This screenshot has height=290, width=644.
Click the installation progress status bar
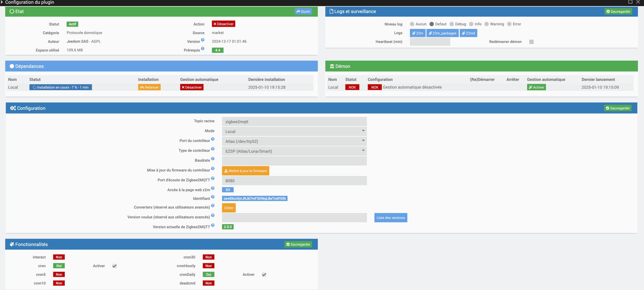[x=61, y=87]
